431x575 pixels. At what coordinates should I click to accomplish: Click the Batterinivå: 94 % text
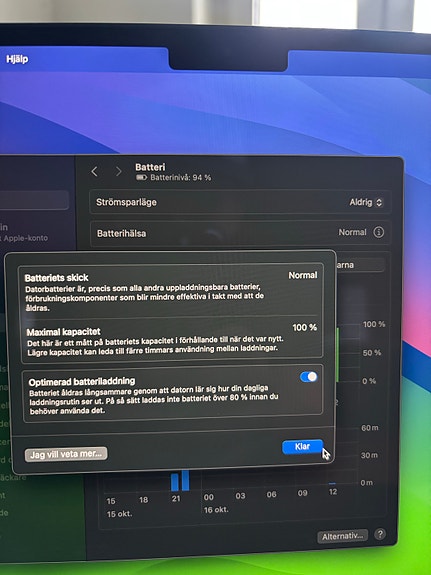point(180,177)
